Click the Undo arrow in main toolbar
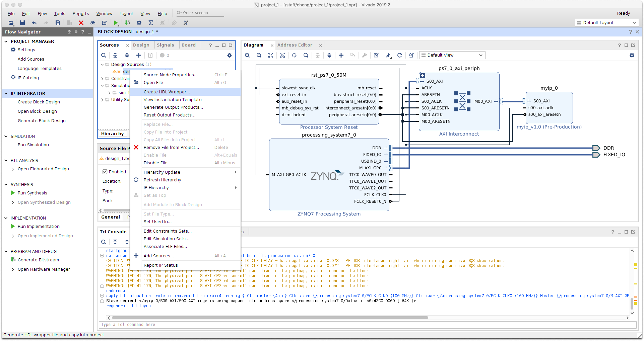Image resolution: width=644 pixels, height=341 pixels. tap(34, 23)
